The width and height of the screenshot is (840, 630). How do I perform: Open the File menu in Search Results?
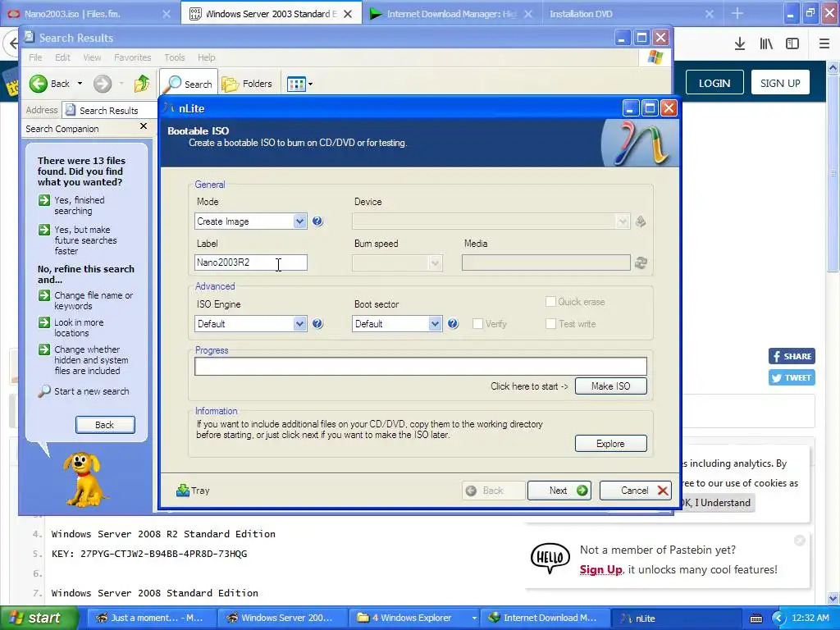coord(35,57)
